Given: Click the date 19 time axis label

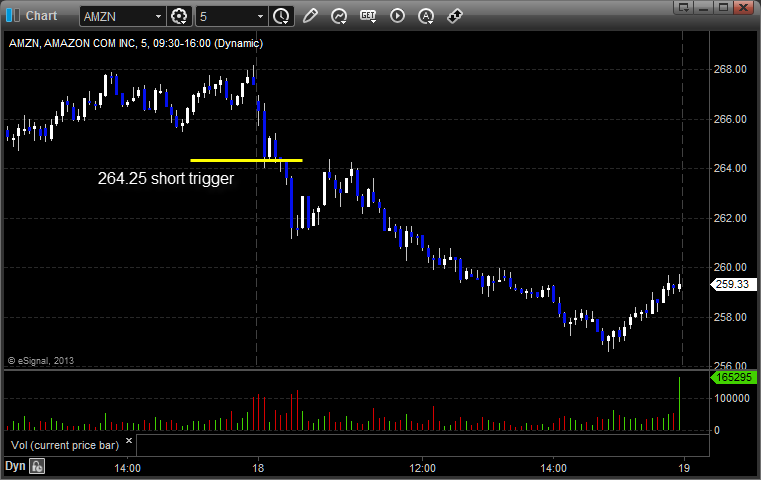Looking at the screenshot, I should click(684, 468).
